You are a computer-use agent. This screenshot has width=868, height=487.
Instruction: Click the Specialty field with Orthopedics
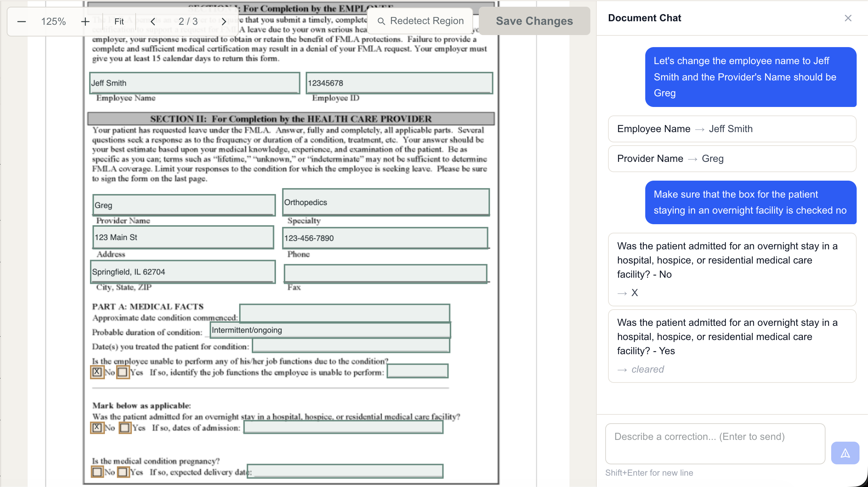click(386, 202)
